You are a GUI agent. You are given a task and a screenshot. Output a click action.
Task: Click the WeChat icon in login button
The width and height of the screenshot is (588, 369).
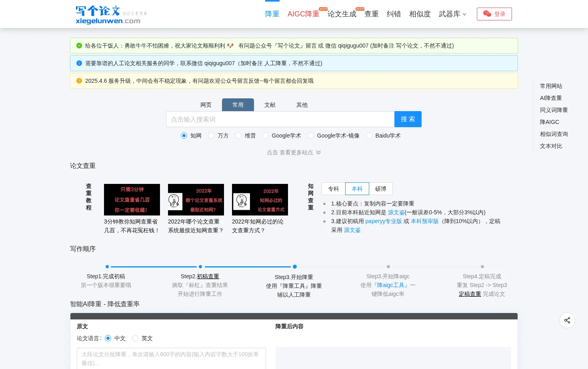click(x=487, y=14)
